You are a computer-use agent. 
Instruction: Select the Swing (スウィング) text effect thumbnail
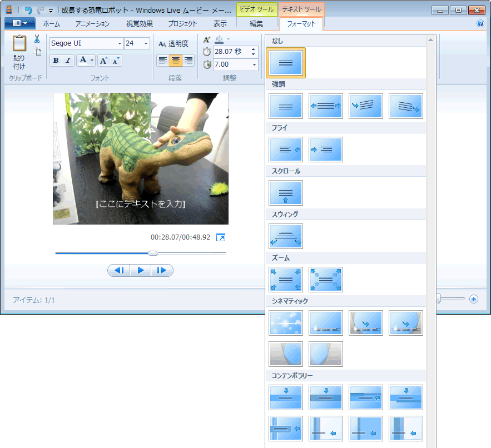[x=286, y=236]
